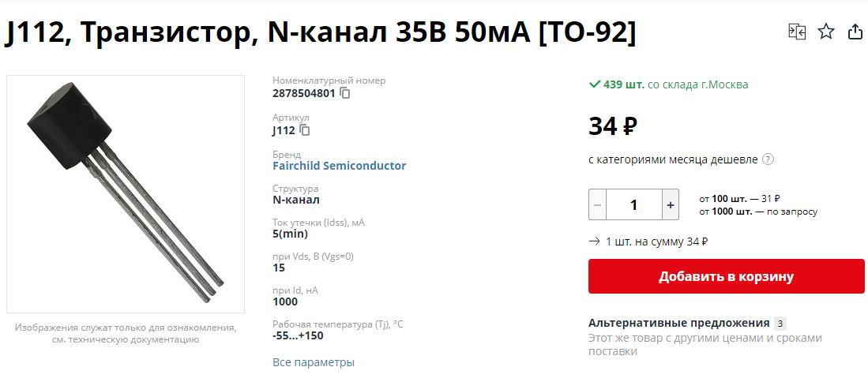Screen dimensions: 868x382
Task: Increase quantity with plus button
Action: pyautogui.click(x=670, y=204)
